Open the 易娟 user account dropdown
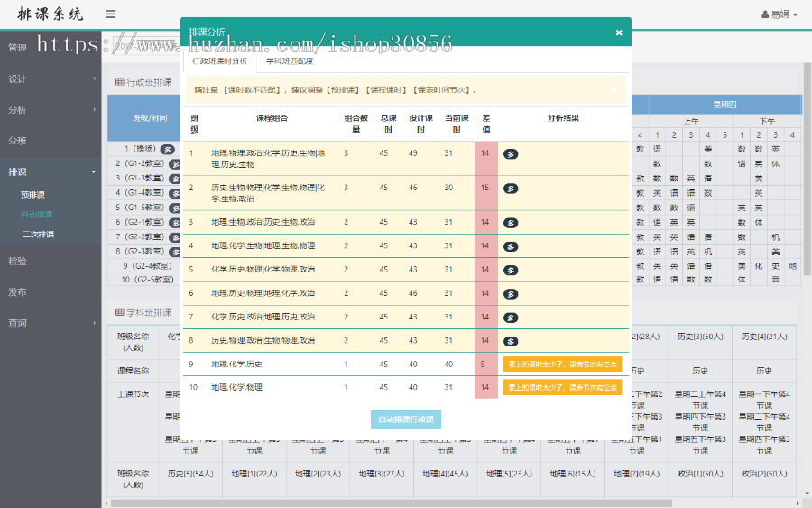Viewport: 812px width, 508px height. 779,14
